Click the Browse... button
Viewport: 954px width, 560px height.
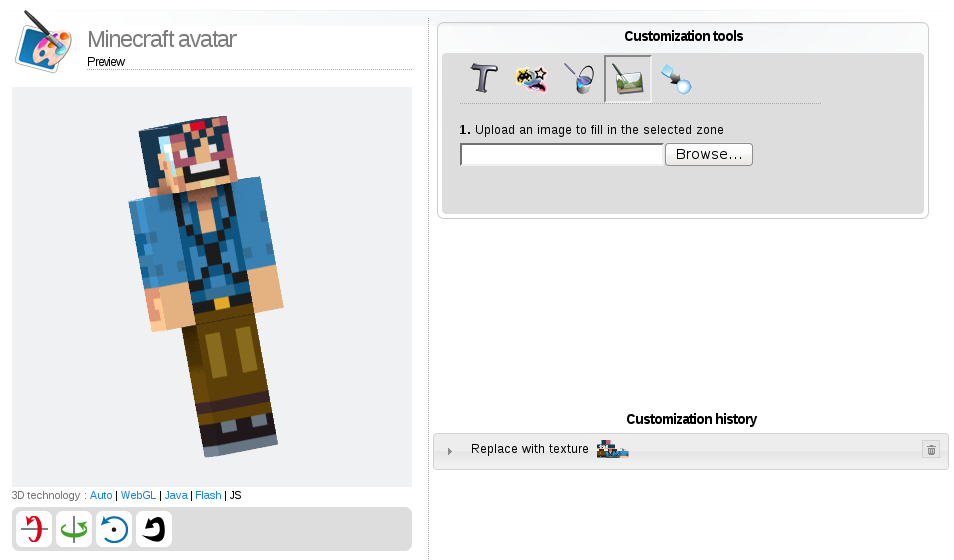click(709, 155)
